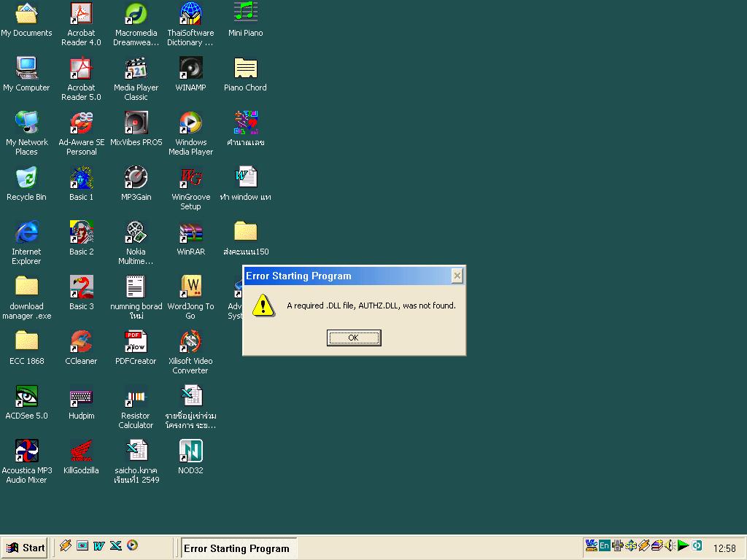The width and height of the screenshot is (747, 560).
Task: Select the ACDSee 5.0 shortcut
Action: tap(26, 402)
